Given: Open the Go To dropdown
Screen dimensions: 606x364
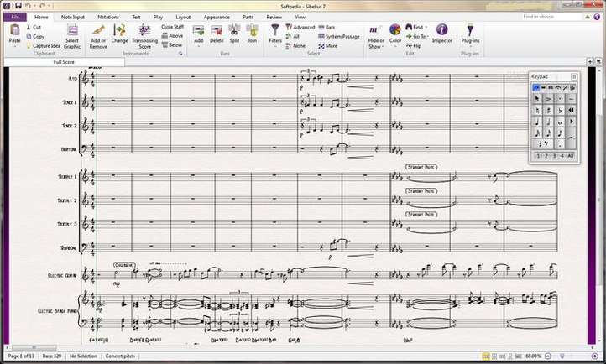Looking at the screenshot, I should (417, 36).
